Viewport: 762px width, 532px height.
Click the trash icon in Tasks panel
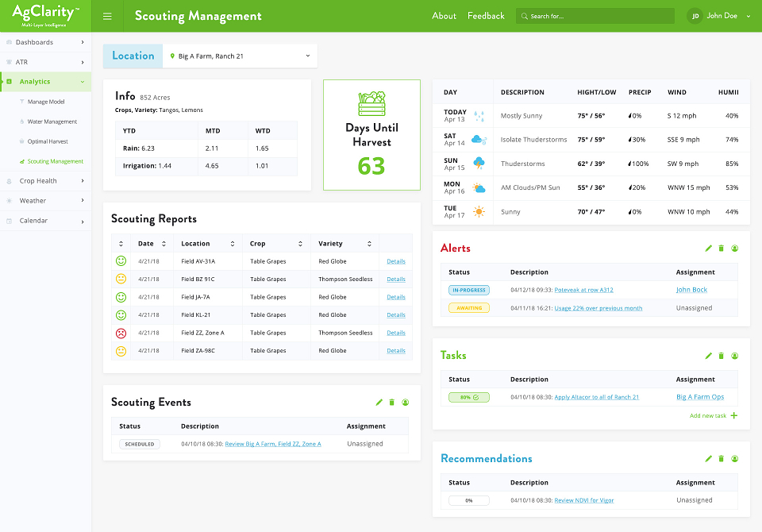722,356
